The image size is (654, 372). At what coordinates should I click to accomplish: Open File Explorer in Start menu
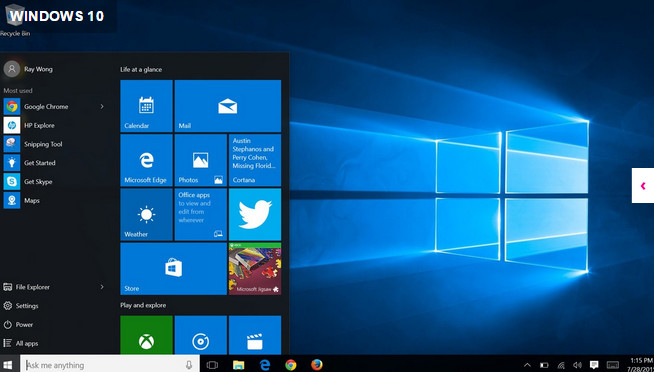[33, 287]
